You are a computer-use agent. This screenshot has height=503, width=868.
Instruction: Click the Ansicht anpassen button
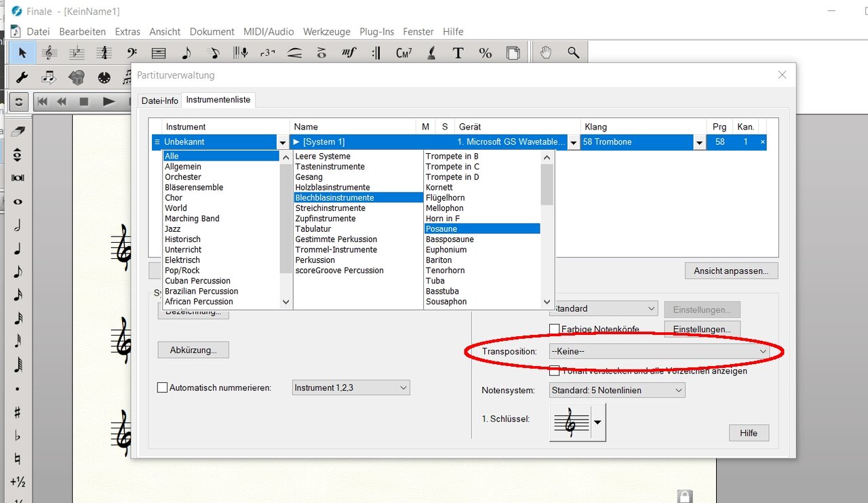(x=730, y=271)
